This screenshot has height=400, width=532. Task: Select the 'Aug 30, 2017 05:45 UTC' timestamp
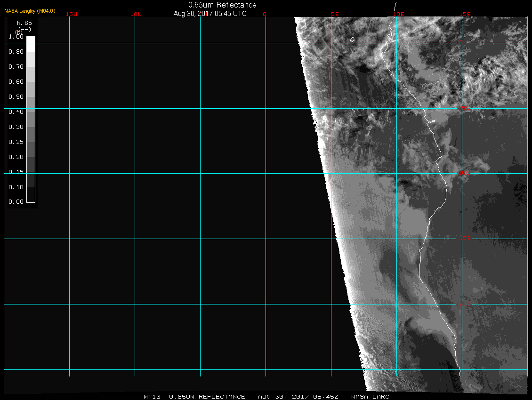[x=210, y=14]
